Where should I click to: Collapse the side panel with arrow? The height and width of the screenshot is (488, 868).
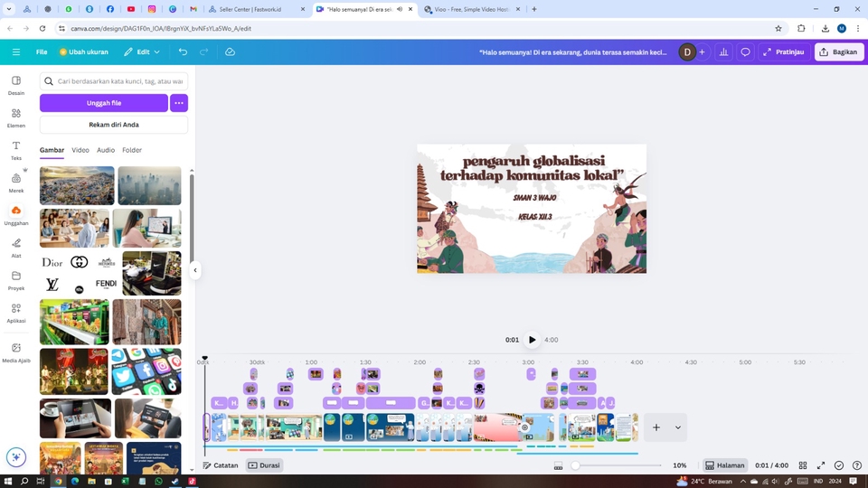click(195, 270)
